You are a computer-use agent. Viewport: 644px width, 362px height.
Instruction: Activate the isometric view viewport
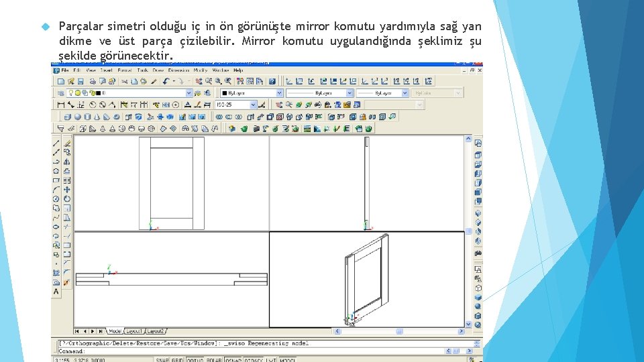367,280
